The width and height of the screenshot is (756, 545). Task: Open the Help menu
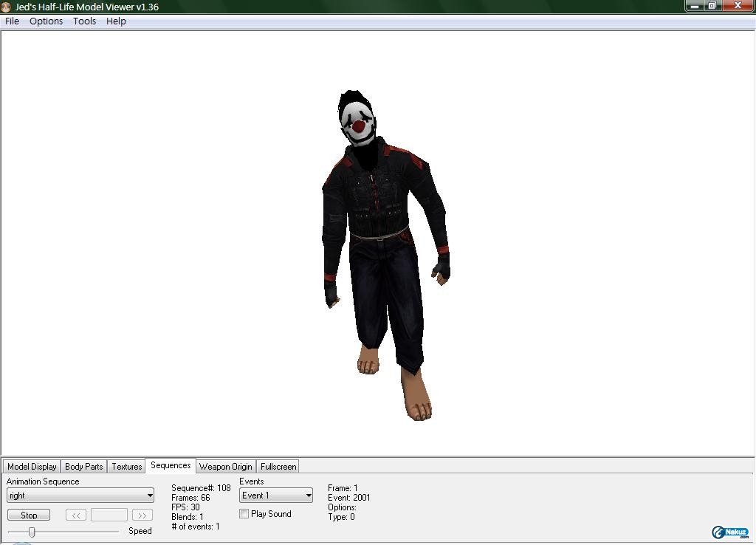point(116,21)
